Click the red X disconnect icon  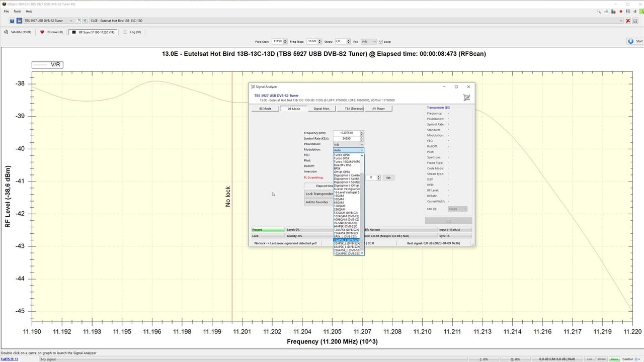click(x=628, y=21)
